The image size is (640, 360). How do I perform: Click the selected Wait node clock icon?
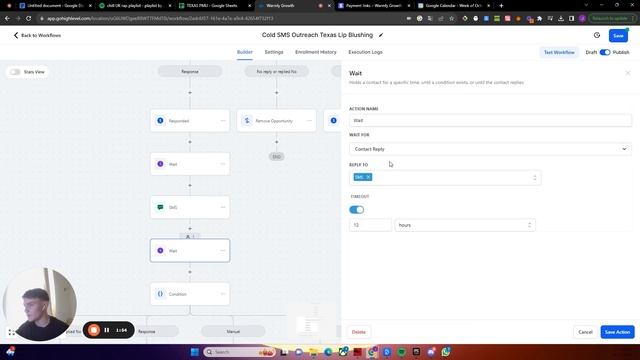click(160, 251)
